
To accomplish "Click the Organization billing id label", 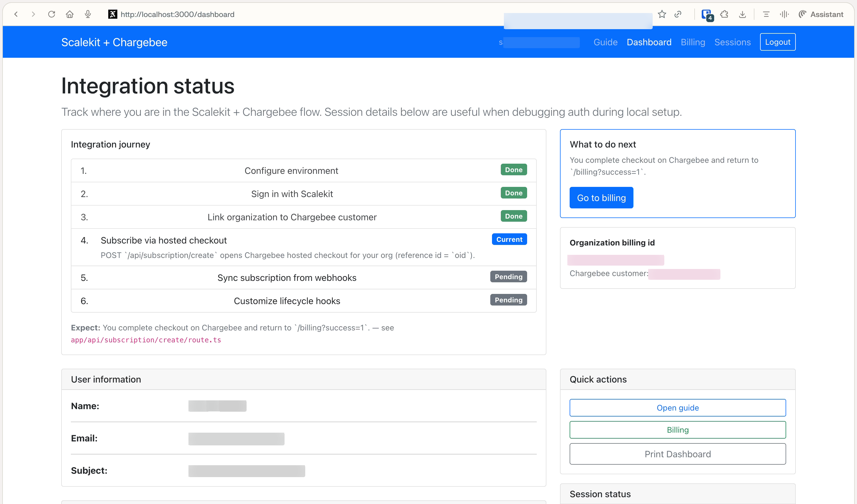I will [x=612, y=243].
